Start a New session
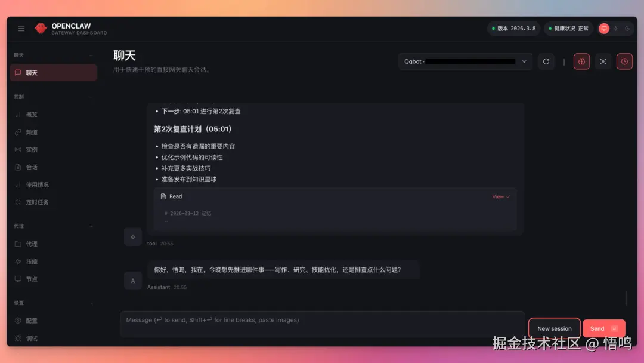The width and height of the screenshot is (644, 363). click(554, 328)
